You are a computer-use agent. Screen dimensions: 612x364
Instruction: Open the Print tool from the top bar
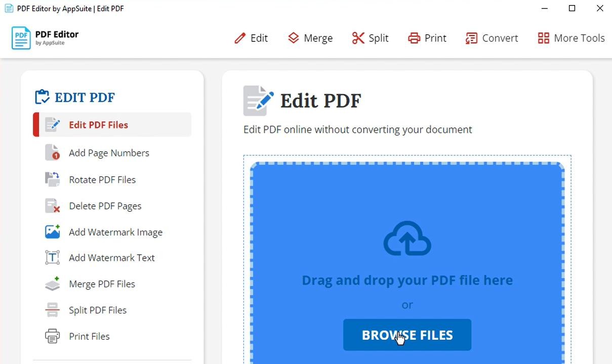[427, 38]
